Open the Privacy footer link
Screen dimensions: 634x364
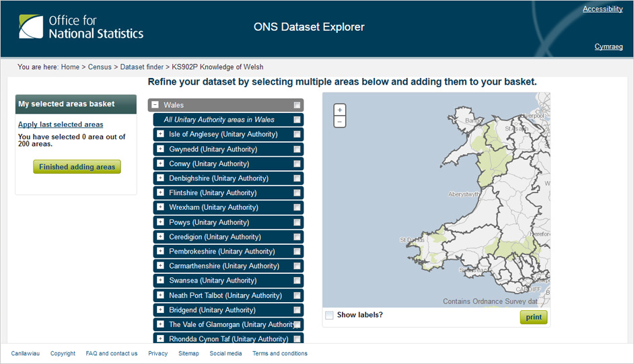[157, 353]
